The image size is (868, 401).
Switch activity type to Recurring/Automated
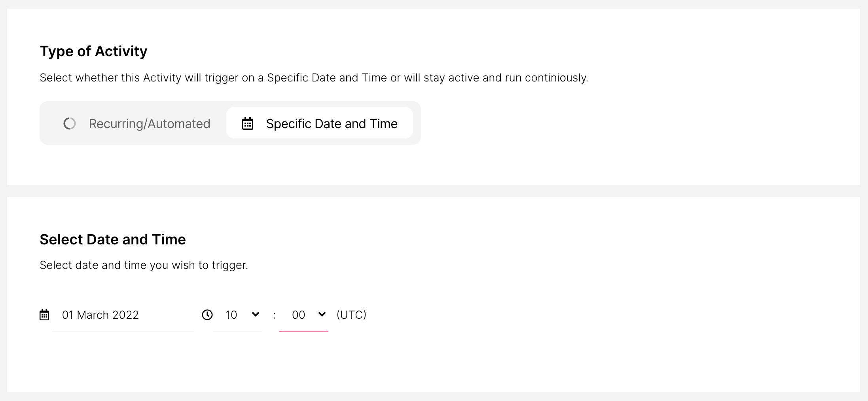coord(137,124)
